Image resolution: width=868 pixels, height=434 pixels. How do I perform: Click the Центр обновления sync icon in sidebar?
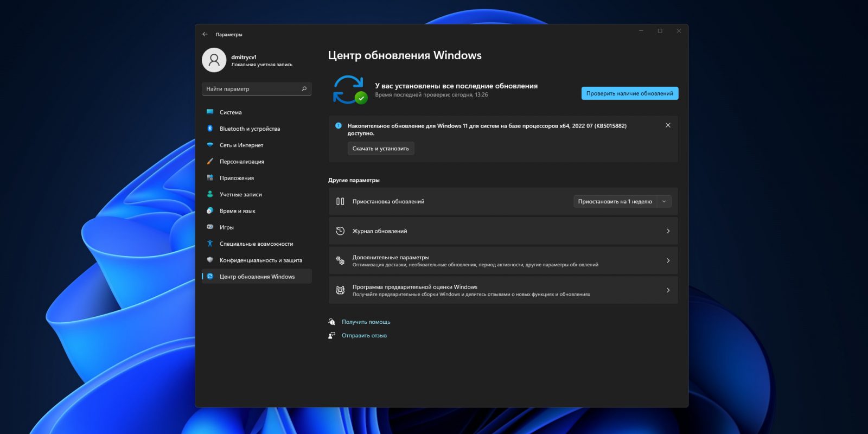pyautogui.click(x=210, y=277)
